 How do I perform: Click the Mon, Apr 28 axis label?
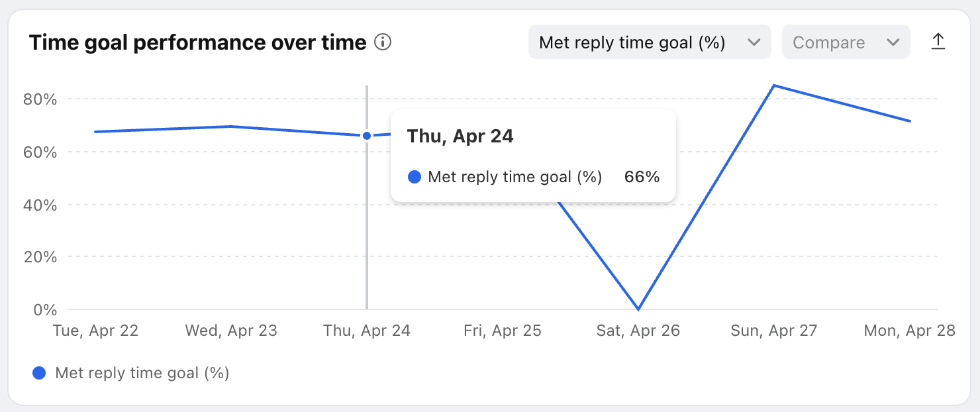point(910,331)
